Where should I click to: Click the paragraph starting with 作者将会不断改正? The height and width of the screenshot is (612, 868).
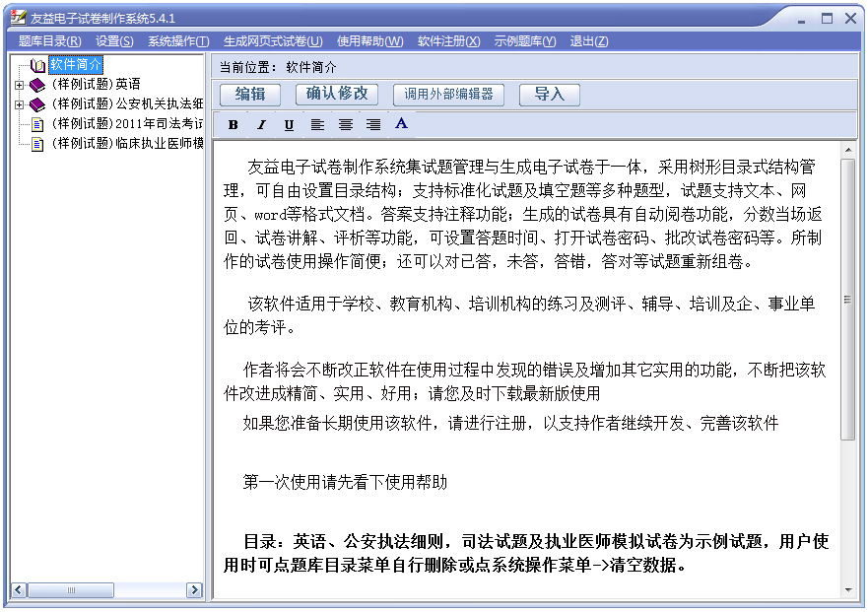525,381
